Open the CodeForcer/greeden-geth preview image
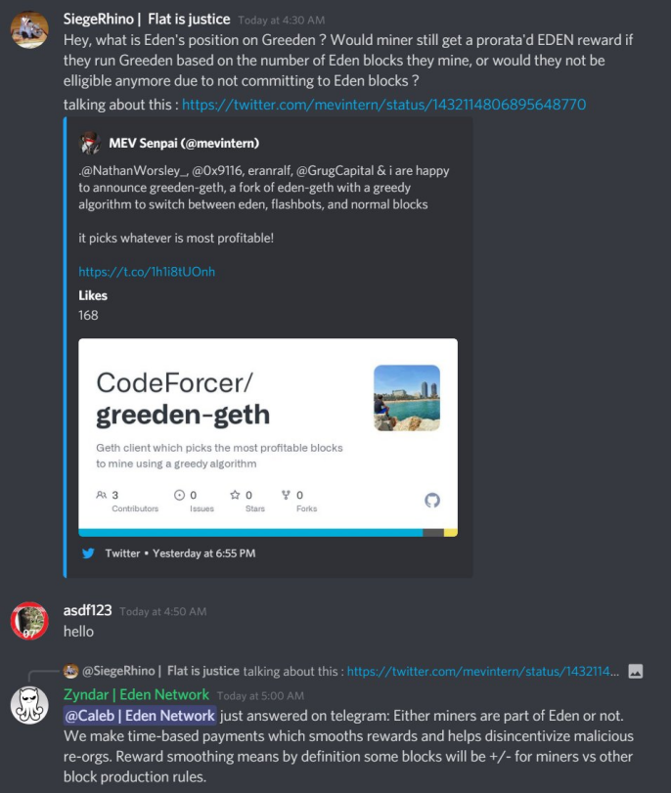672x793 pixels. click(268, 437)
